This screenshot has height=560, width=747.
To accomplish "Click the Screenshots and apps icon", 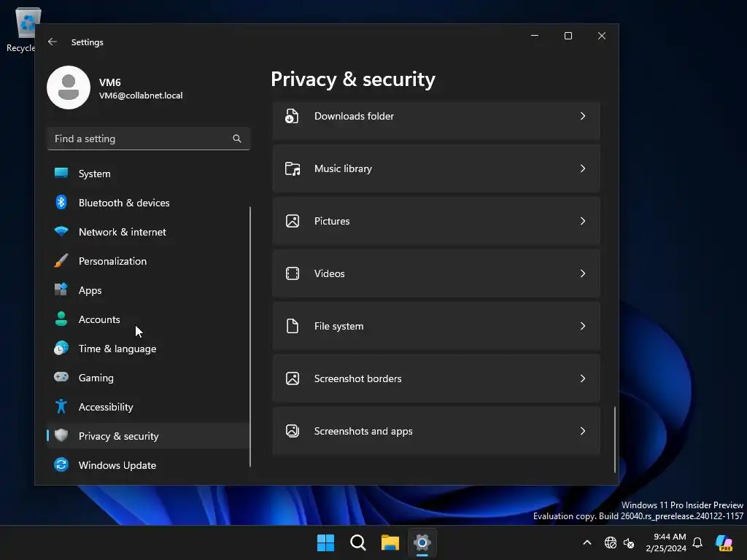I will click(x=293, y=430).
